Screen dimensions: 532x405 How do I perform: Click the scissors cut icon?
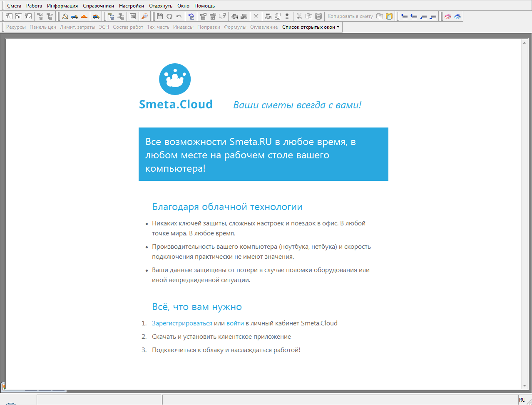tap(299, 16)
